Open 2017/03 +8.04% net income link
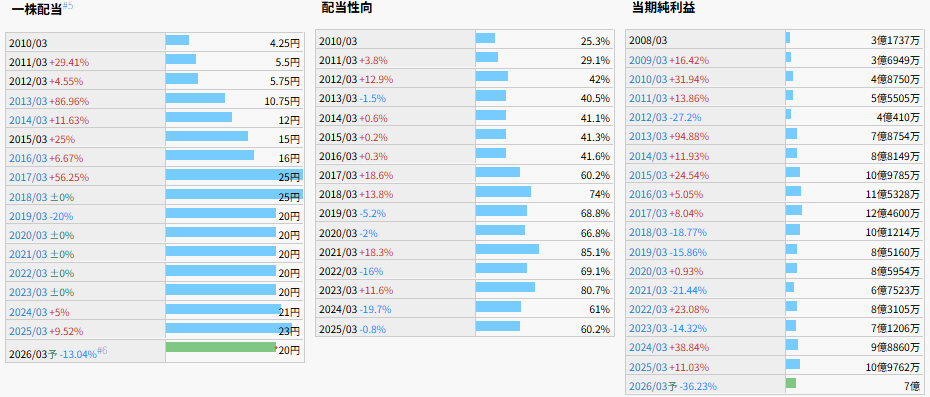930x397 pixels. pyautogui.click(x=648, y=213)
